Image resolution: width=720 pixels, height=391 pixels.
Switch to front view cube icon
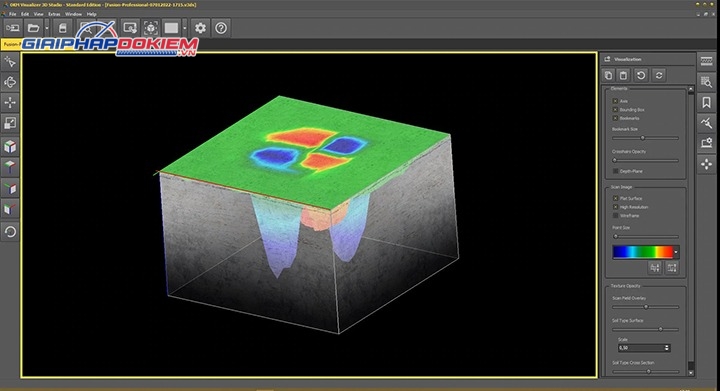pos(10,208)
